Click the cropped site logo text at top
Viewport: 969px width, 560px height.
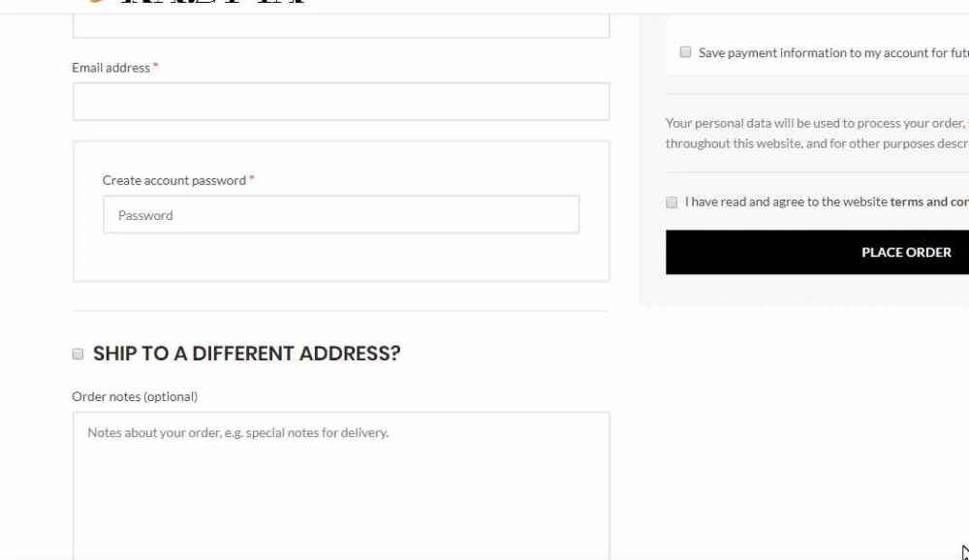click(213, 2)
